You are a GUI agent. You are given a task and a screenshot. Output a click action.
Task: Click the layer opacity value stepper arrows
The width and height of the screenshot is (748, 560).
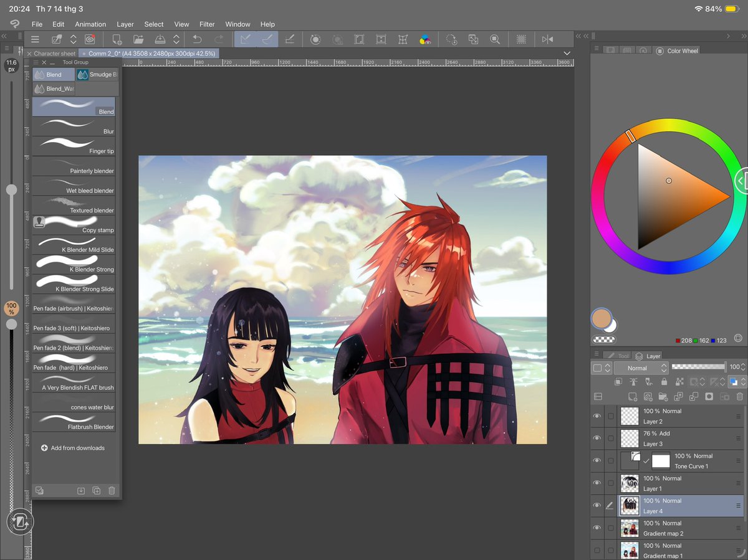coord(744,368)
